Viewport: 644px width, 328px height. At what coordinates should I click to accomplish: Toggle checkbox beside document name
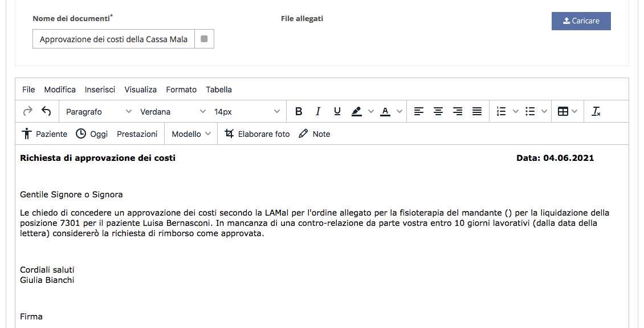click(x=204, y=39)
